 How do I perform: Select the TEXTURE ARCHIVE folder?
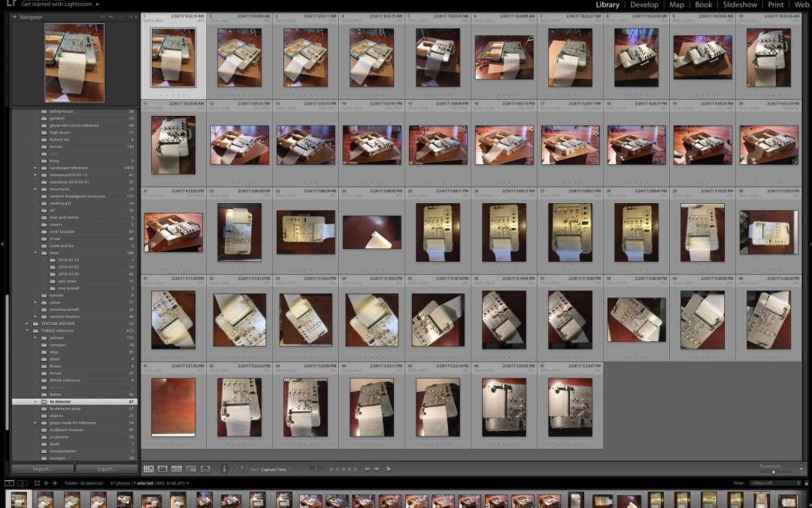[x=56, y=324]
